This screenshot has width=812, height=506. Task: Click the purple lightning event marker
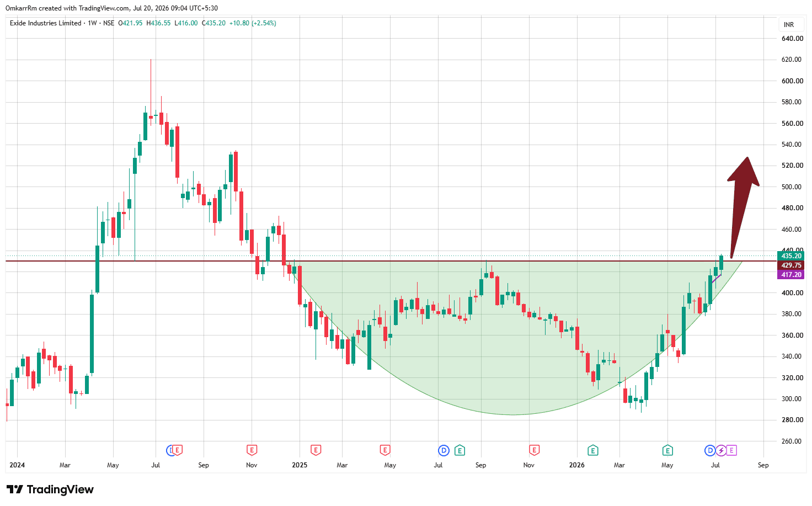tap(720, 450)
